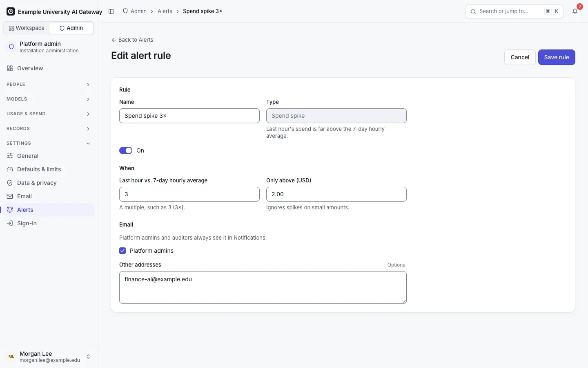Click the ML user avatar
The image size is (588, 368).
coord(11,357)
